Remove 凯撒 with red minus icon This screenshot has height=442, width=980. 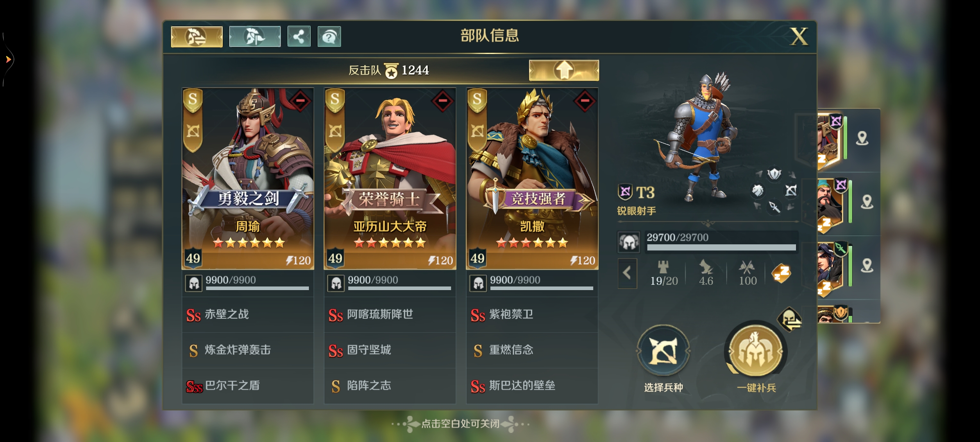[x=585, y=101]
